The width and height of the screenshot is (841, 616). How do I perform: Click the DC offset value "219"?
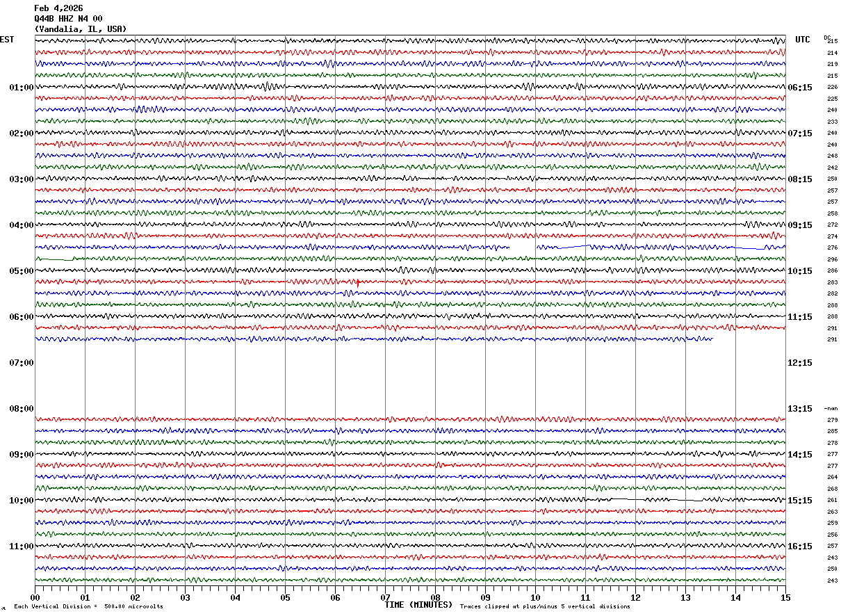832,64
